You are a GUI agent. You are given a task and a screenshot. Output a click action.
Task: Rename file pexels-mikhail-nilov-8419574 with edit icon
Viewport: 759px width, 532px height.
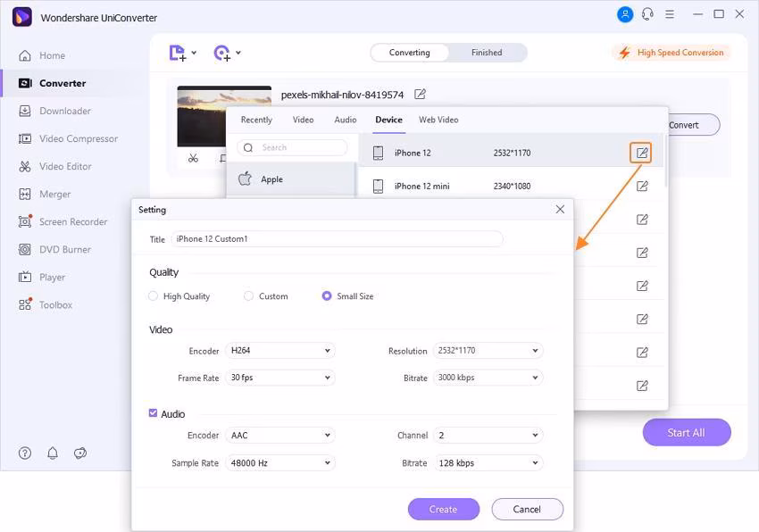point(421,95)
